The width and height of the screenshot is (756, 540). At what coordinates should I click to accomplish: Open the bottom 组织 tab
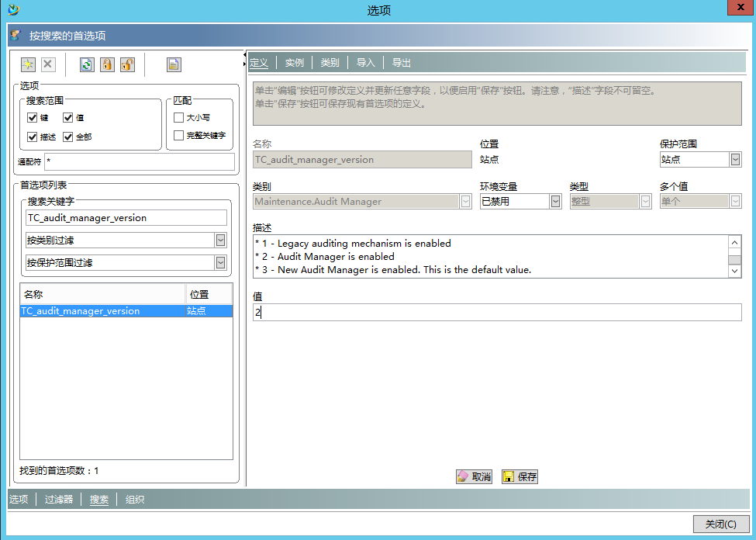click(x=134, y=499)
